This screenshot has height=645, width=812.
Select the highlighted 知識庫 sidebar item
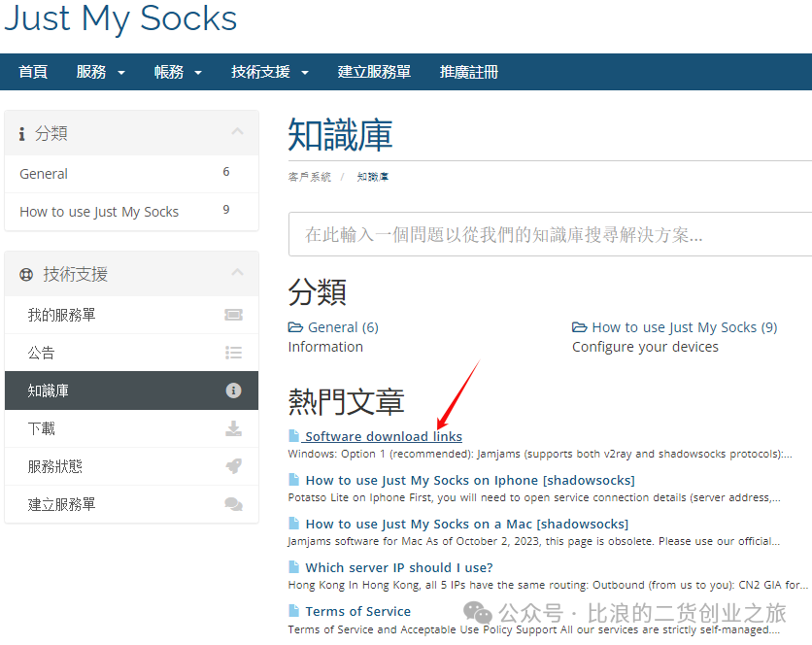(x=131, y=390)
